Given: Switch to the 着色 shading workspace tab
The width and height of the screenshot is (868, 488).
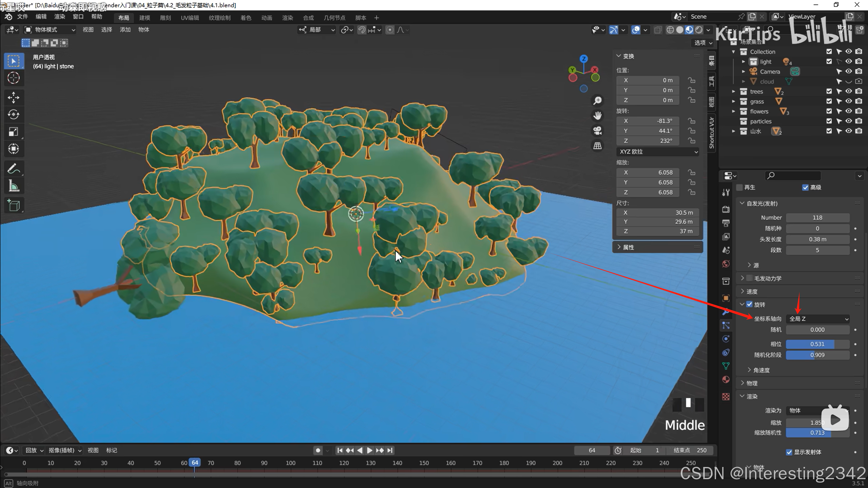Looking at the screenshot, I should point(246,18).
